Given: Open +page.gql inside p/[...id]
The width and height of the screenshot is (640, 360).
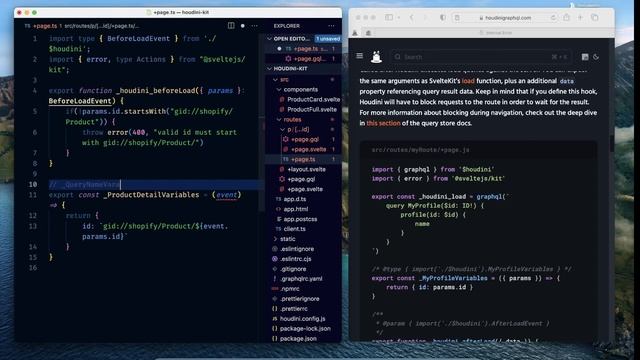Looking at the screenshot, I should pyautogui.click(x=303, y=139).
